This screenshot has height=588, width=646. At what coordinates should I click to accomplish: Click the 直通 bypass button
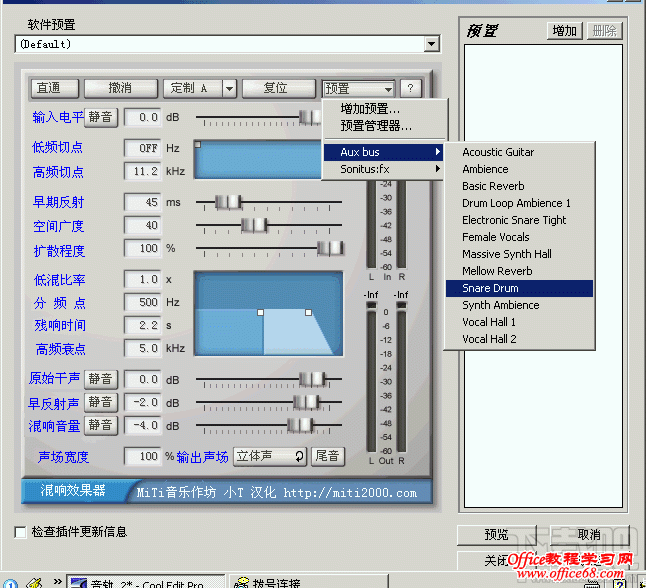54,88
